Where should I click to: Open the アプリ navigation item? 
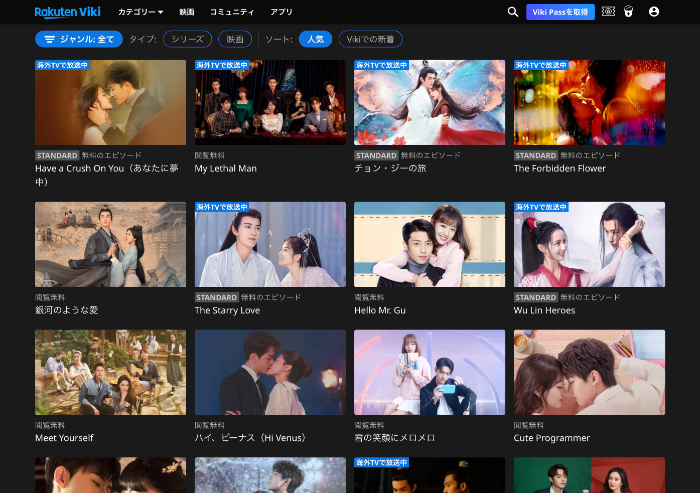click(x=281, y=12)
